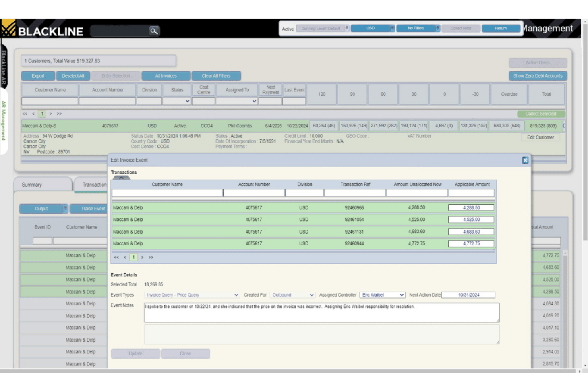588x392 pixels.
Task: Go to next page in customer grid pager
Action: (51, 114)
